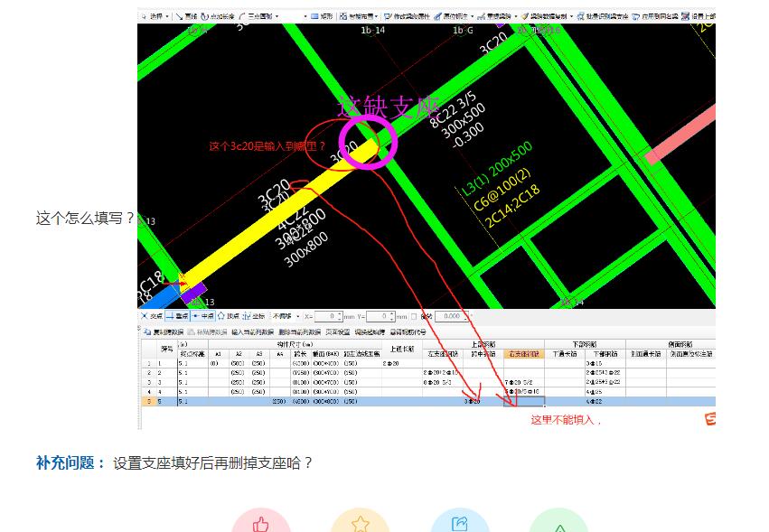
Task: Tick the 旋转 rotation checkbox
Action: point(414,317)
